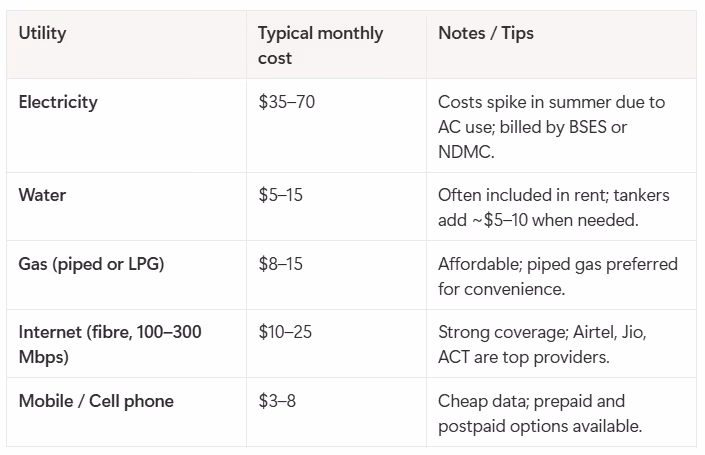Select the Internet (fibre, 100–300 Mbps) label
This screenshot has width=705, height=455.
tap(110, 344)
